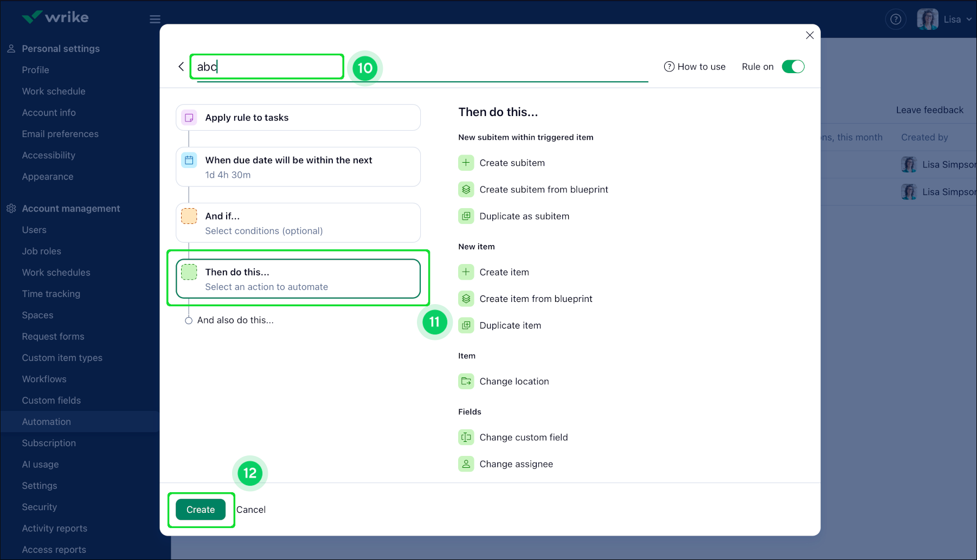Choose the Duplicate item action
The height and width of the screenshot is (560, 977).
pyautogui.click(x=510, y=325)
